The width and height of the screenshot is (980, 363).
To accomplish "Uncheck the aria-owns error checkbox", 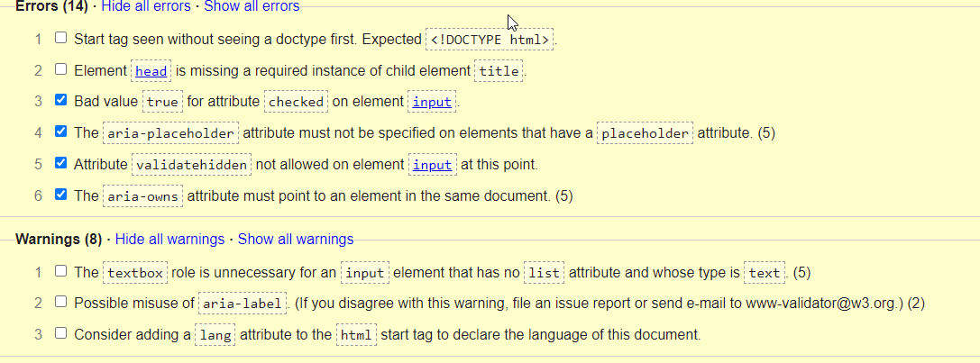I will (x=60, y=195).
